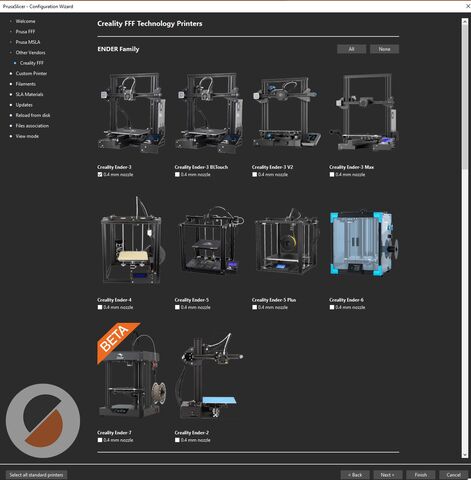The image size is (471, 480).
Task: Click the Creality Ender-3 printer image
Action: coord(132,113)
